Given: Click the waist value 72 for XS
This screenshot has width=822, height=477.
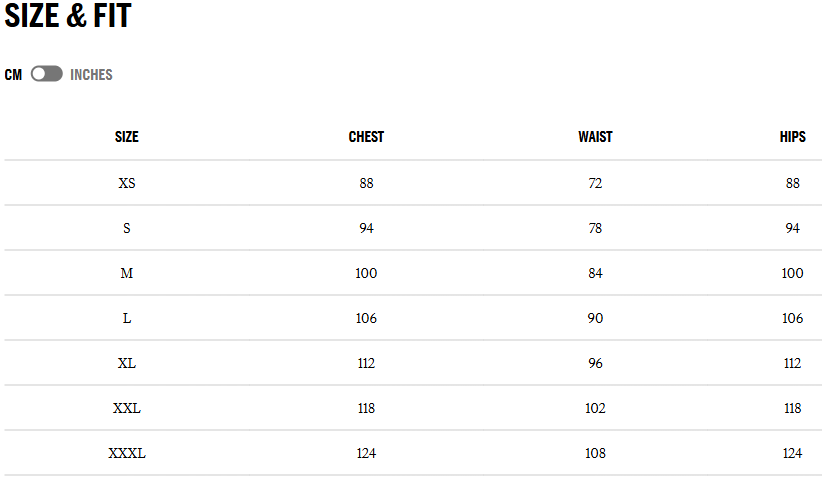Looking at the screenshot, I should tap(595, 183).
